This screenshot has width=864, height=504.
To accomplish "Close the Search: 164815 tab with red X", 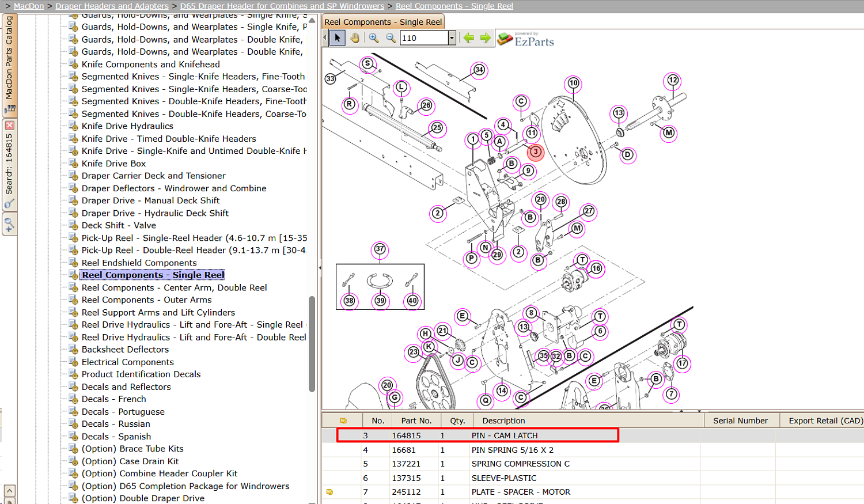I will point(9,125).
